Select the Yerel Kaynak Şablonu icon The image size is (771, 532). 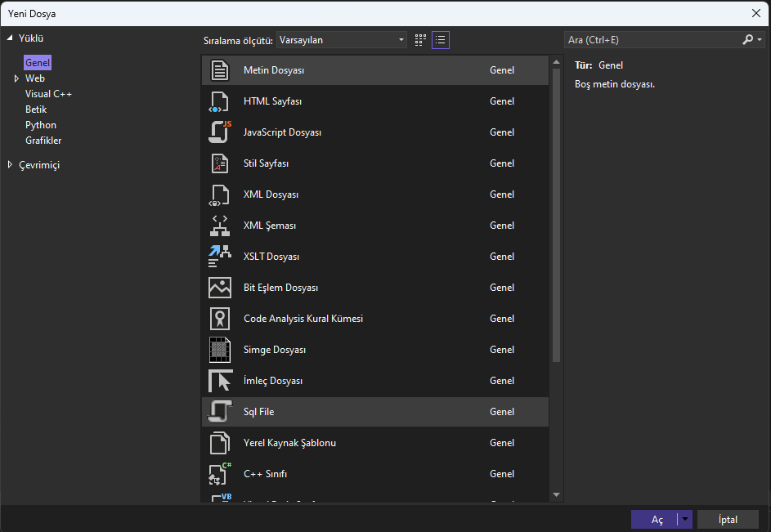(219, 443)
